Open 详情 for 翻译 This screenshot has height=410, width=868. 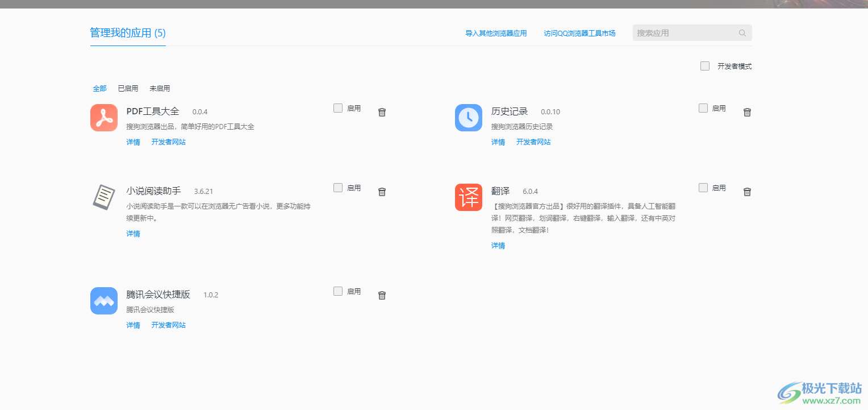[498, 246]
